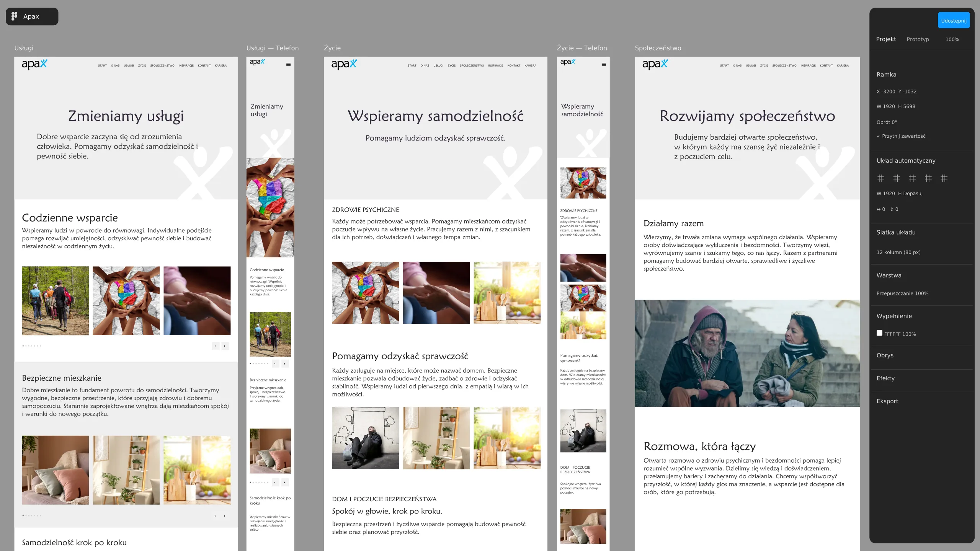Image resolution: width=980 pixels, height=551 pixels.
Task: Click KARIERA in Społeczeństwo frame navigation
Action: (843, 65)
